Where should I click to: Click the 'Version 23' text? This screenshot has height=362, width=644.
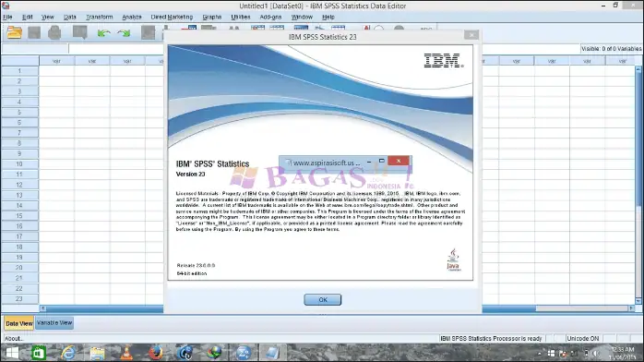point(190,175)
